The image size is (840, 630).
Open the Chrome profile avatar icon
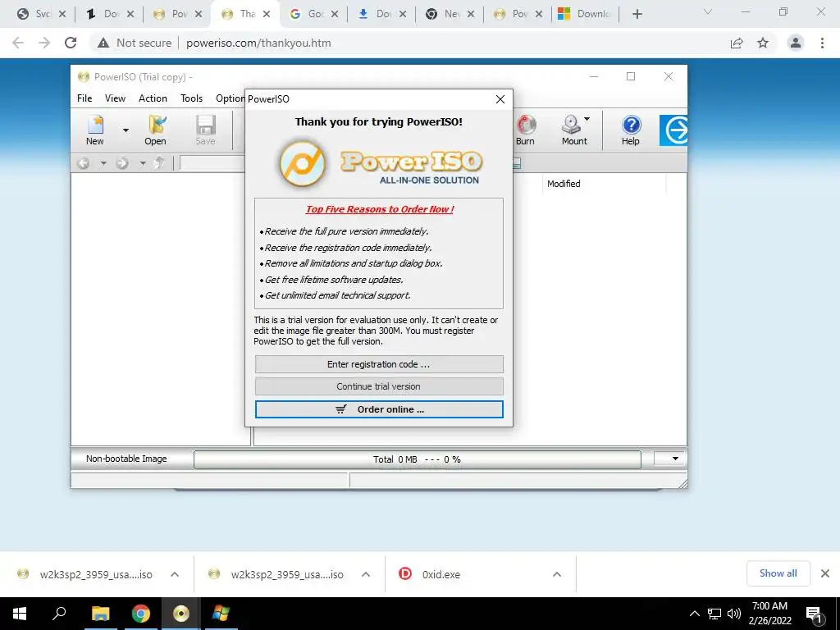click(x=796, y=43)
